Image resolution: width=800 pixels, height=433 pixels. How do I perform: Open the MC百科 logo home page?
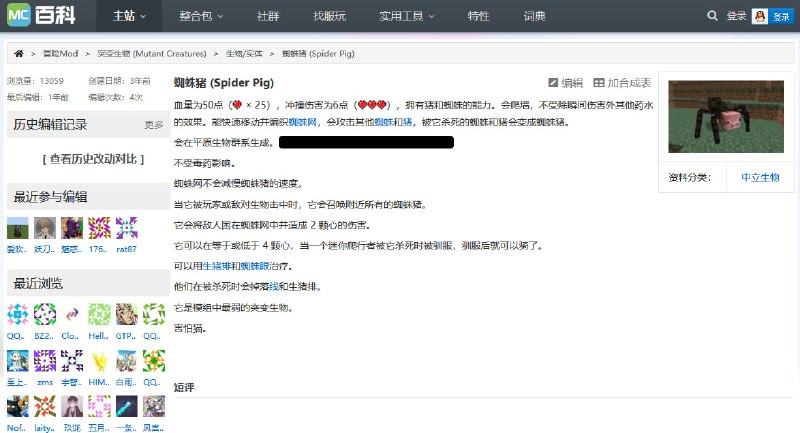point(41,15)
